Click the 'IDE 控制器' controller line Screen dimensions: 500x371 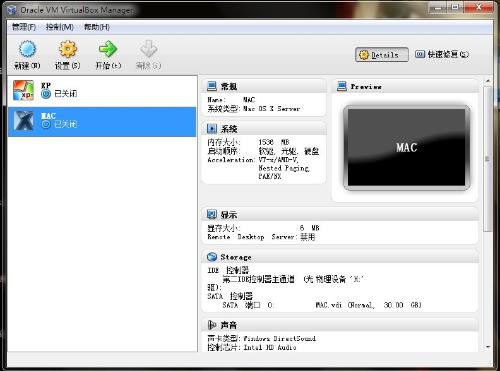(228, 270)
